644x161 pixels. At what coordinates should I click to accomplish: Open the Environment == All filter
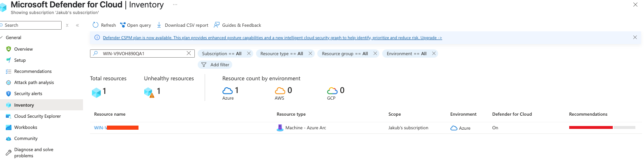click(x=406, y=54)
